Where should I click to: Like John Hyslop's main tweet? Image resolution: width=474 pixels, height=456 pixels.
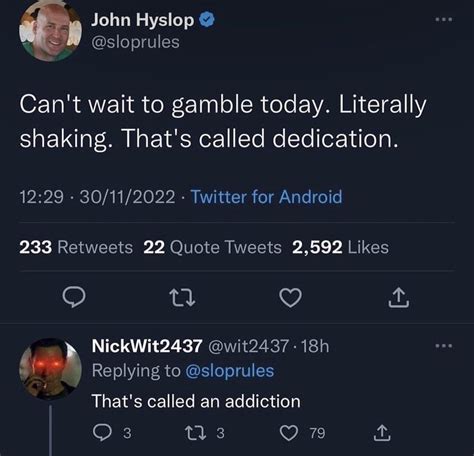click(290, 297)
